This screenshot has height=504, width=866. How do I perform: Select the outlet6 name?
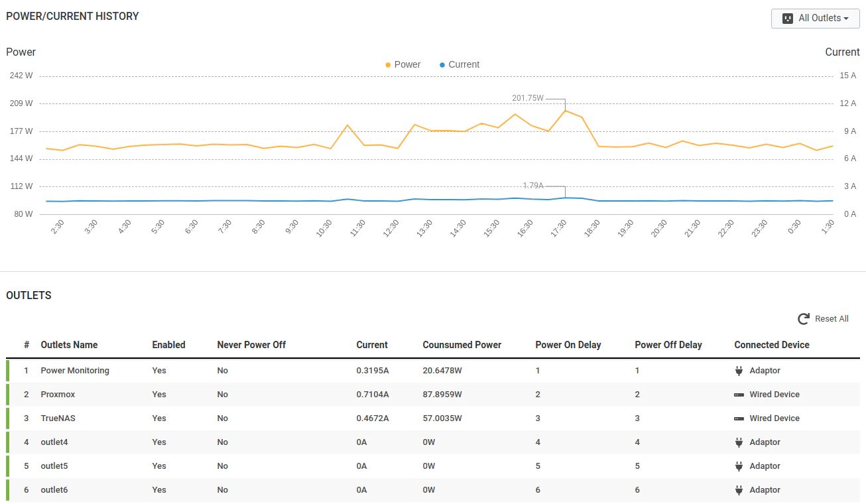point(54,490)
